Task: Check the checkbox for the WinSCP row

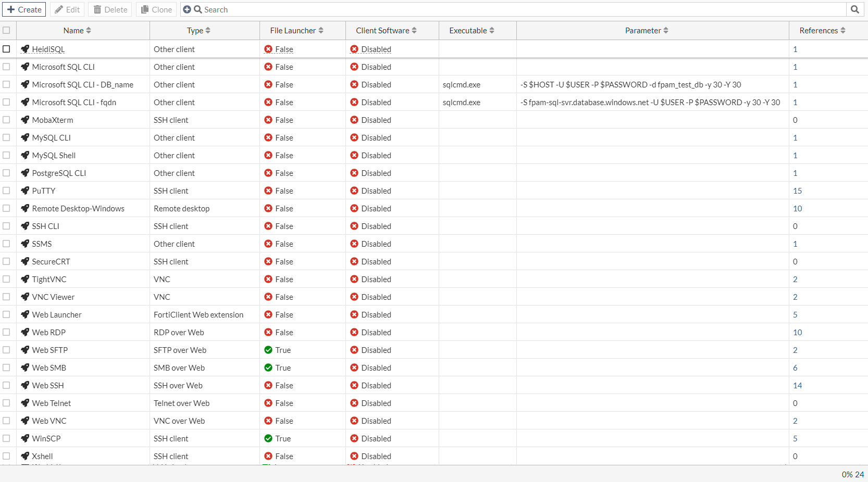Action: (7, 438)
